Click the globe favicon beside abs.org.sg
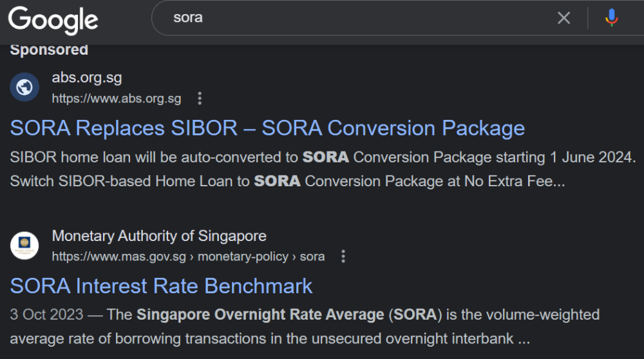This screenshot has height=359, width=644. tap(24, 87)
